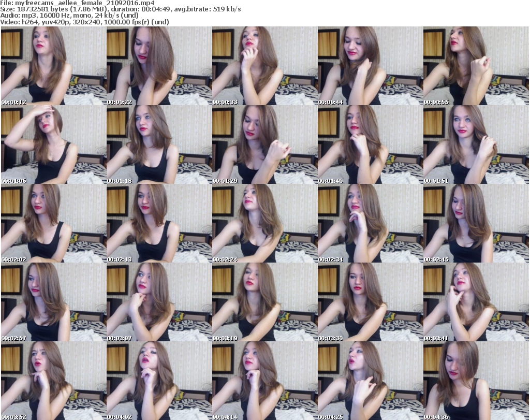Click the thumbnail at 00:03:41
Viewport: 530px width, 420px height.
[x=476, y=302]
